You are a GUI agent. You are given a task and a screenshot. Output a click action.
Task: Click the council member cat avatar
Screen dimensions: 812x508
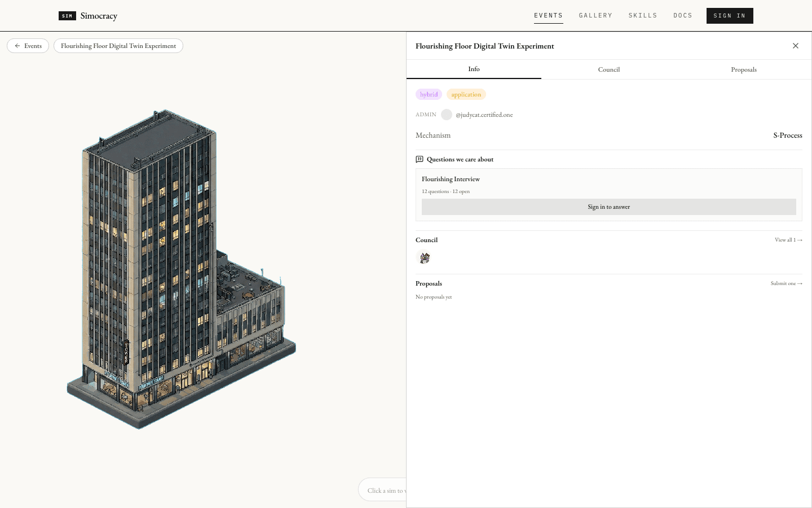(425, 258)
